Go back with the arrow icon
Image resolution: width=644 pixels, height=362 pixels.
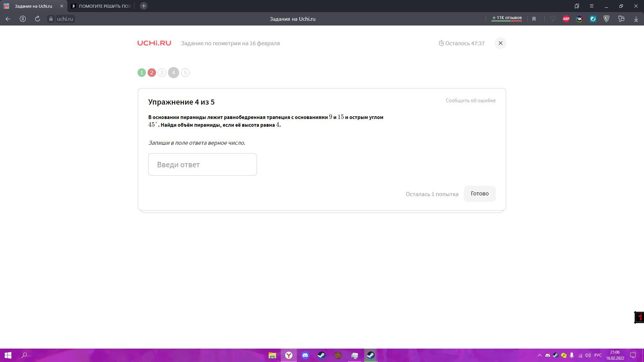coord(8,19)
